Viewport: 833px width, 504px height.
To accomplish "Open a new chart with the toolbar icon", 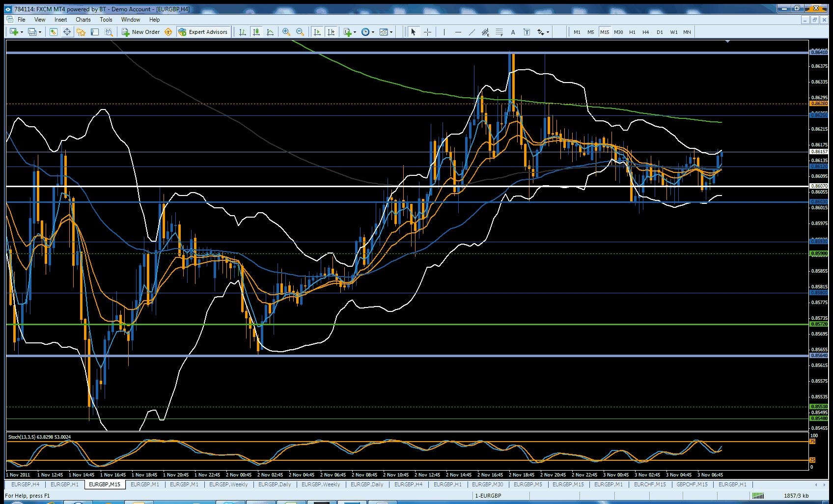I will point(14,32).
